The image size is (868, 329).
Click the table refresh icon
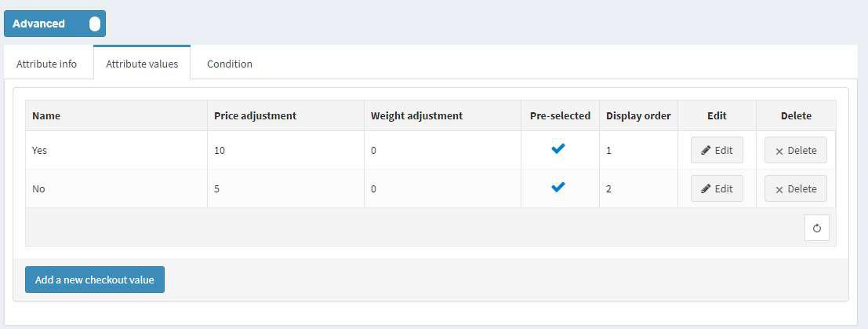click(816, 228)
